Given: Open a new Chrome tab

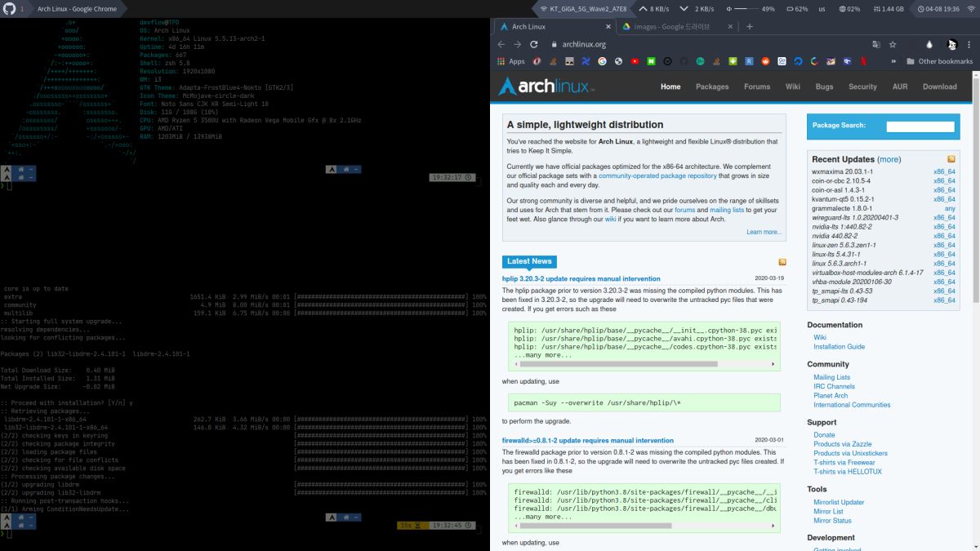Looking at the screenshot, I should click(x=750, y=26).
